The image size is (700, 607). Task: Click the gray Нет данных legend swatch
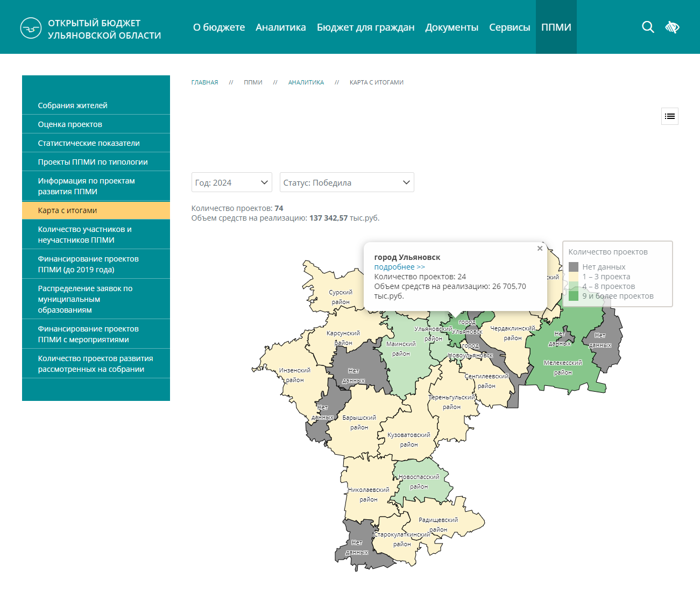pos(574,267)
